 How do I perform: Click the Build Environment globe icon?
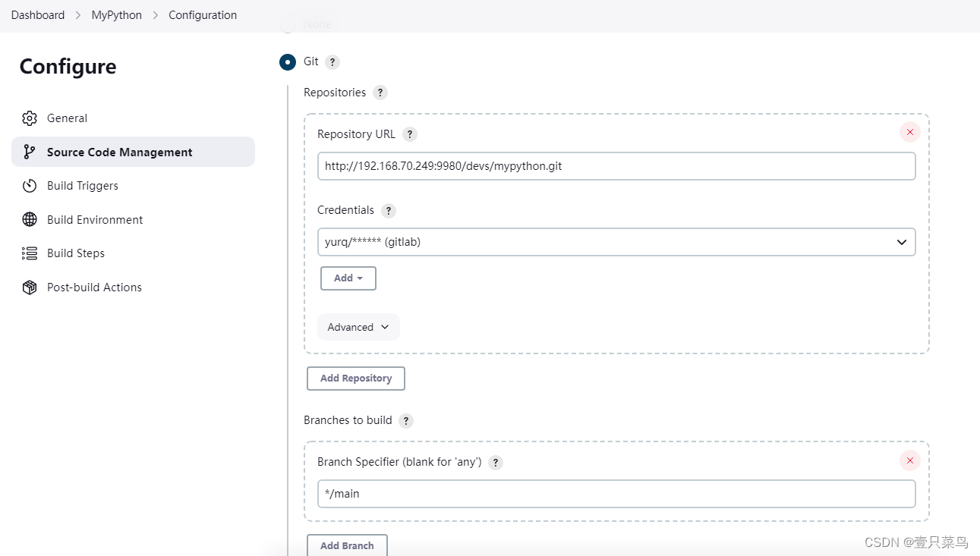click(30, 219)
